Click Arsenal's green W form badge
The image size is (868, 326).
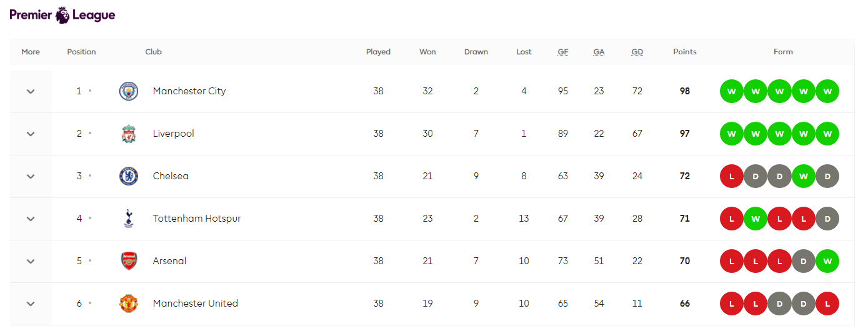pos(827,261)
